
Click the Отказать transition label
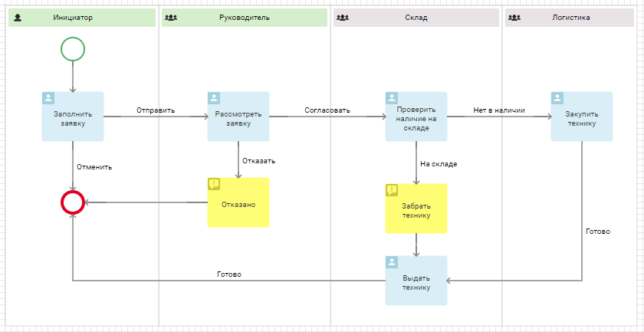coord(259,161)
